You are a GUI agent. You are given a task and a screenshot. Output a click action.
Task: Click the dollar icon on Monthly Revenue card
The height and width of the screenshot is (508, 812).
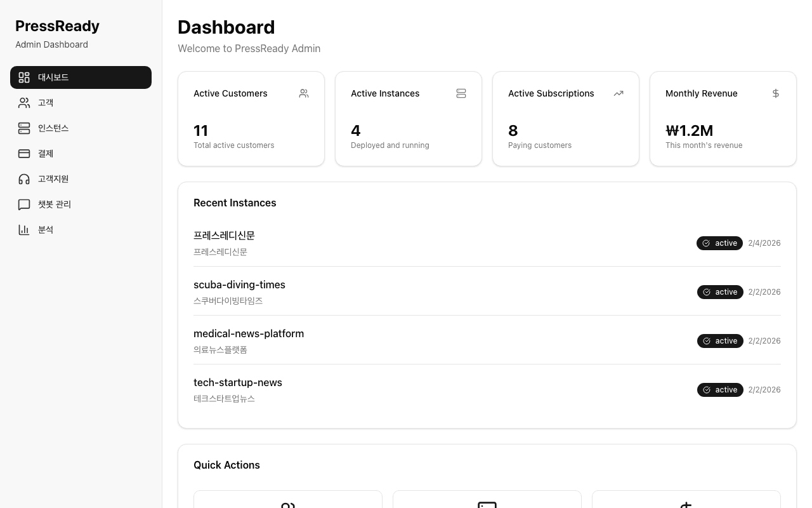776,93
